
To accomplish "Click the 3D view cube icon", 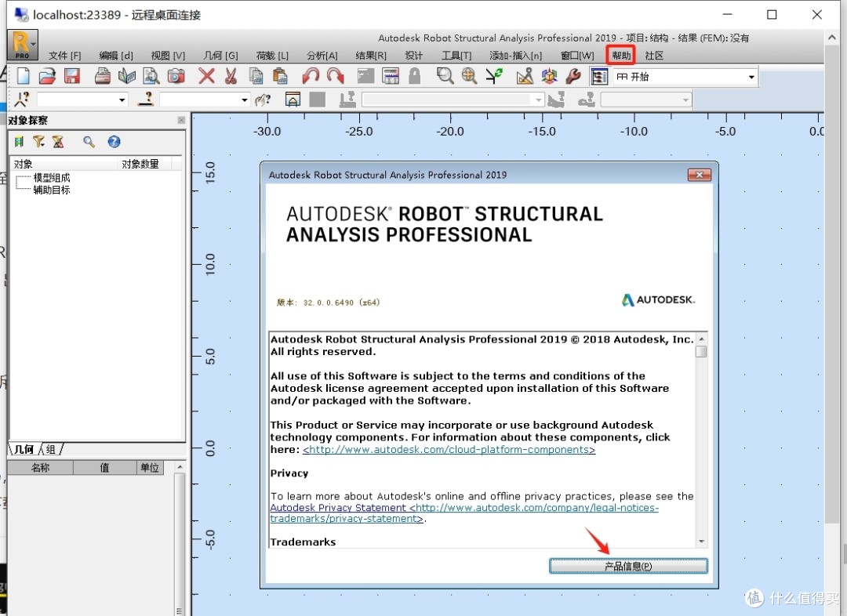I will tap(549, 76).
